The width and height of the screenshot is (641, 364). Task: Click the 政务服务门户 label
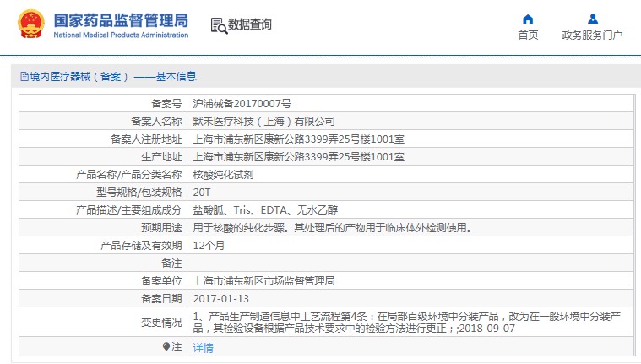(x=592, y=35)
